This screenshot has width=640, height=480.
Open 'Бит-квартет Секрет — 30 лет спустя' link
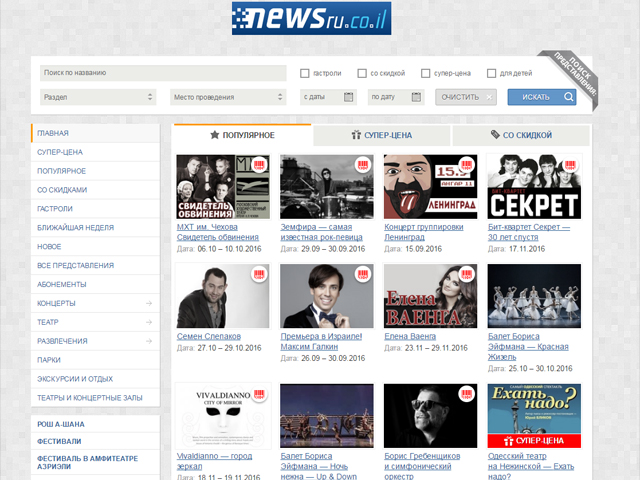coord(529,232)
